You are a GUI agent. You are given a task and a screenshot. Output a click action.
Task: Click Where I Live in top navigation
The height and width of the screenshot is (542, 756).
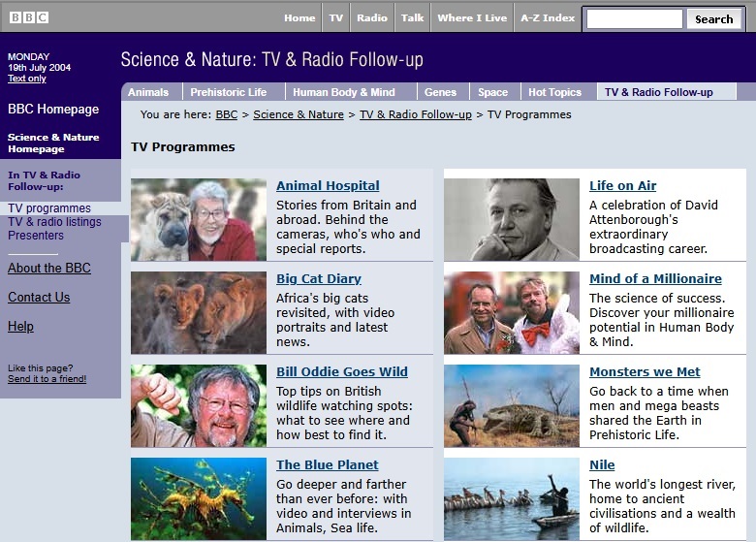(472, 17)
